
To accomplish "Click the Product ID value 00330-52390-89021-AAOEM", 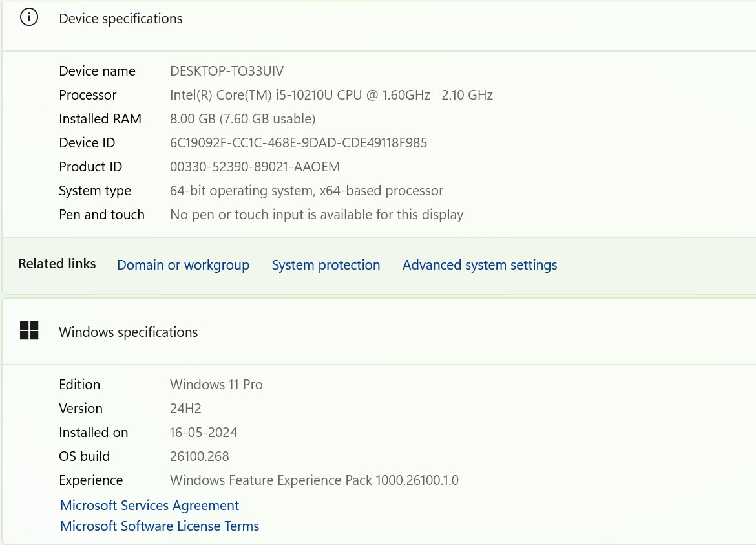I will [255, 167].
